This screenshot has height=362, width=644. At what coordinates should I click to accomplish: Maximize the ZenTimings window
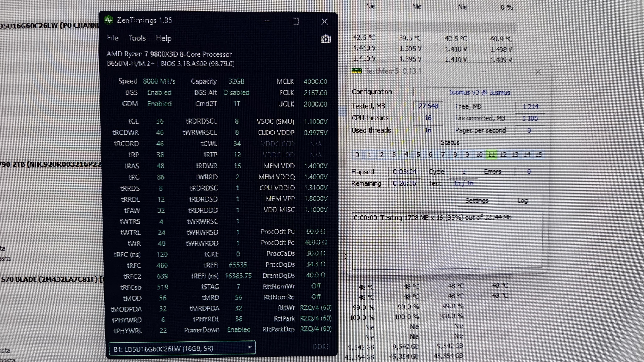coord(296,22)
